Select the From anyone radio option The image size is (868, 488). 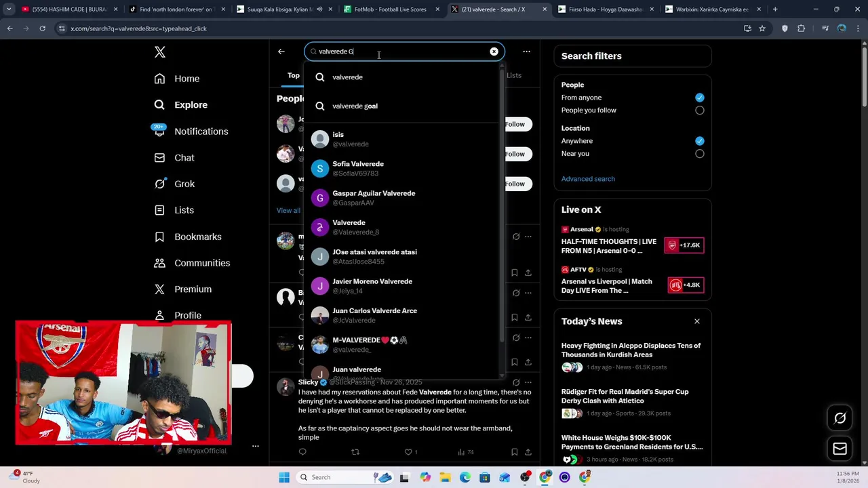pos(699,98)
